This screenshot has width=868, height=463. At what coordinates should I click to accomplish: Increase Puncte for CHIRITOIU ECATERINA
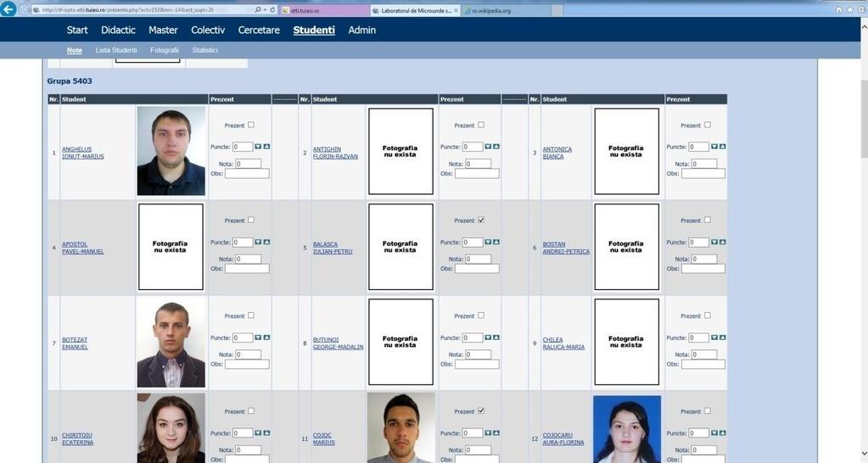(x=266, y=433)
